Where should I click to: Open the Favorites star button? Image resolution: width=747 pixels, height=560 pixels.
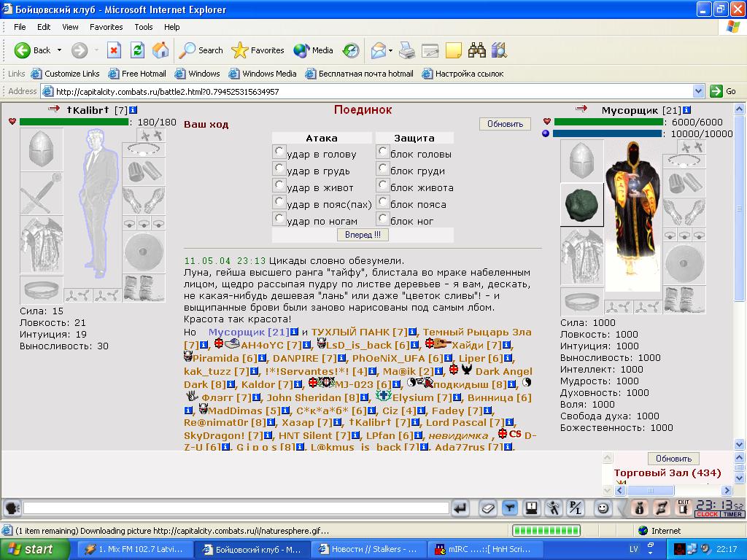coord(258,50)
